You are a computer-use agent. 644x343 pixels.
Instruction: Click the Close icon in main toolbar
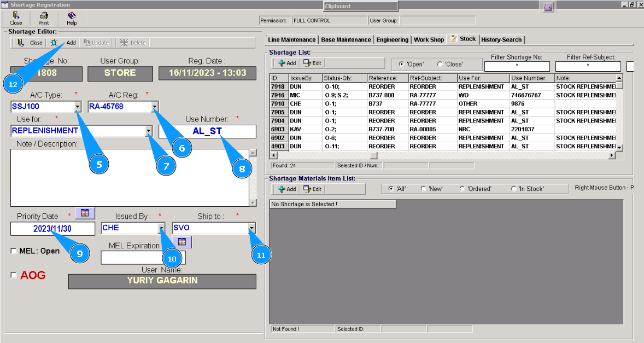pos(16,19)
